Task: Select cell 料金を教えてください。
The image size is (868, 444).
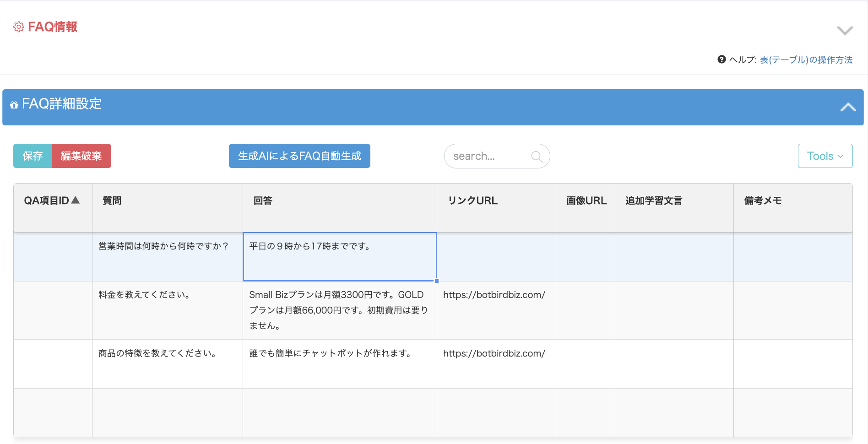Action: [x=167, y=310]
